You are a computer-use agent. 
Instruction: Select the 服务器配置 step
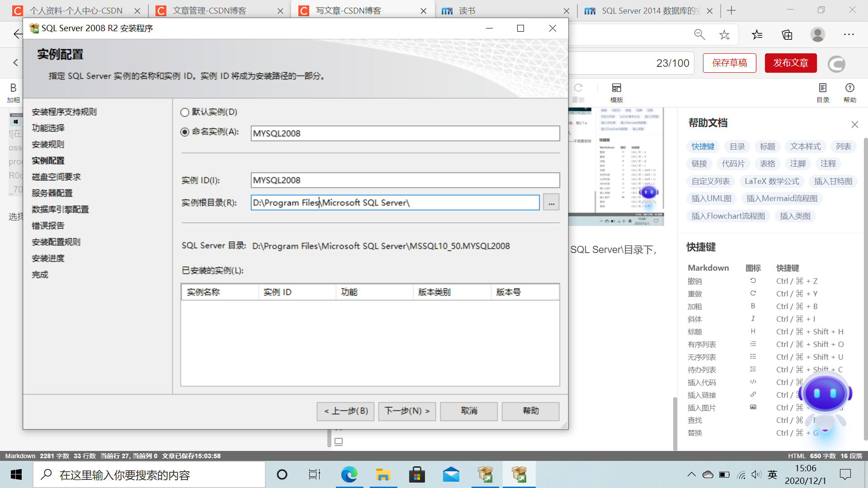pos(52,193)
